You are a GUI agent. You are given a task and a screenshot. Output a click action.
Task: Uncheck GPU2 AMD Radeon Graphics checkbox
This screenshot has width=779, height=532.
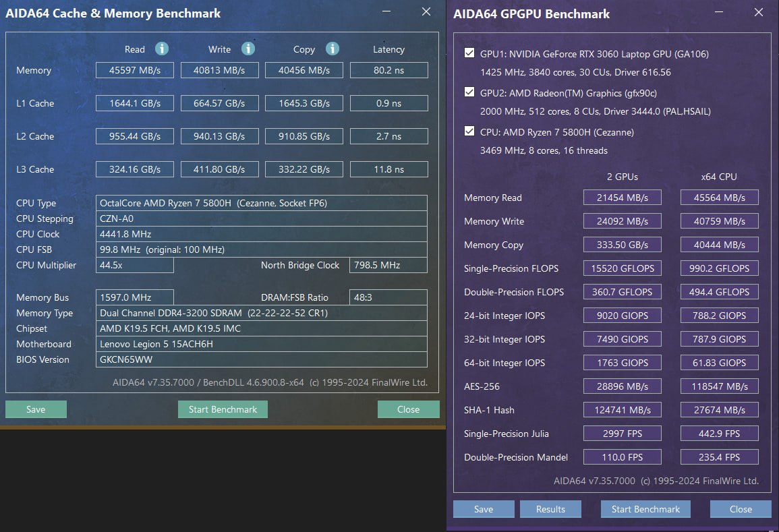click(x=469, y=92)
